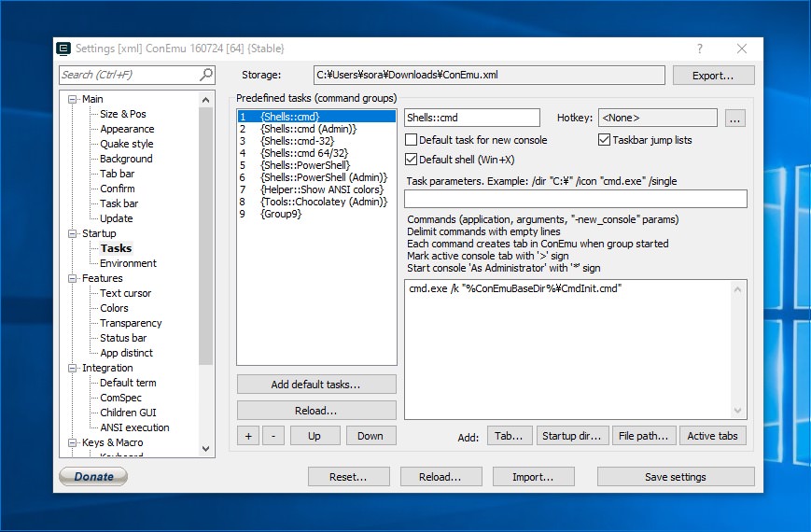The image size is (811, 532).
Task: Collapse the Main tree node
Action: pos(73,99)
